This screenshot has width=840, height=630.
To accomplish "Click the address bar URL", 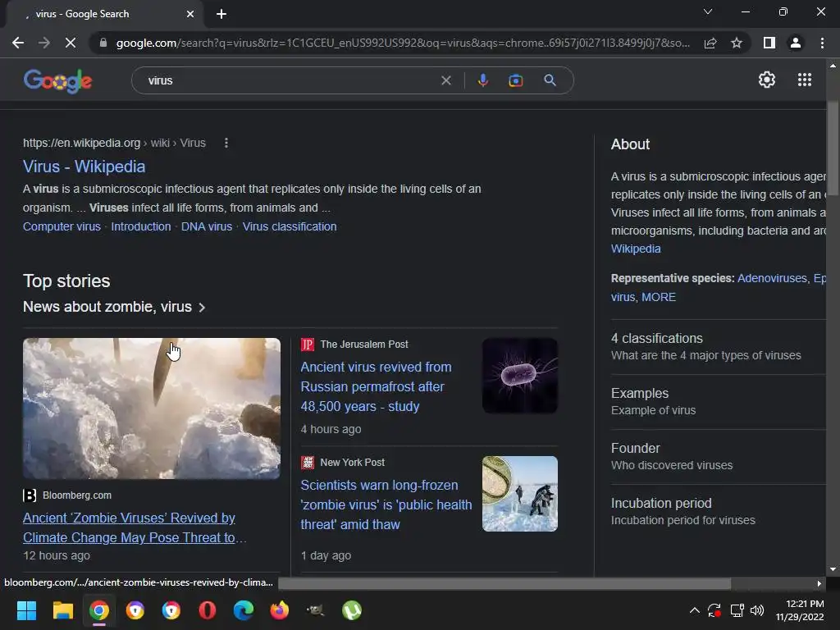I will click(x=403, y=43).
